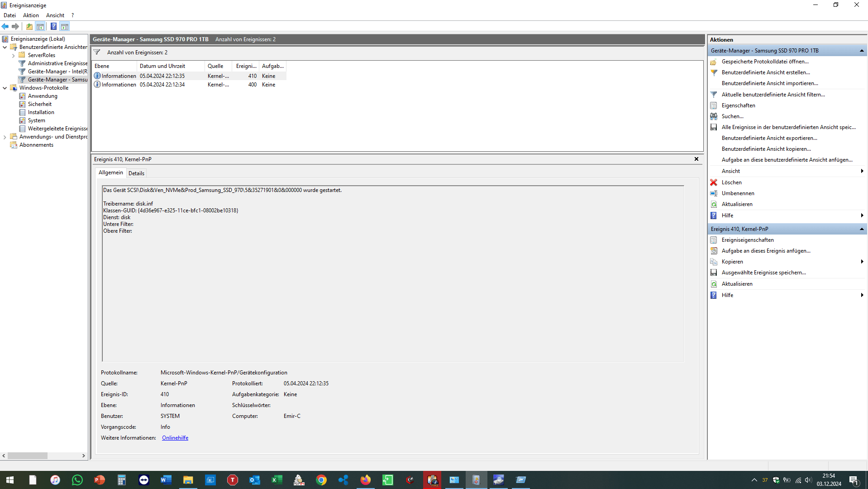Click the Umbenennen rename icon
This screenshot has height=489, width=868.
pyautogui.click(x=714, y=193)
